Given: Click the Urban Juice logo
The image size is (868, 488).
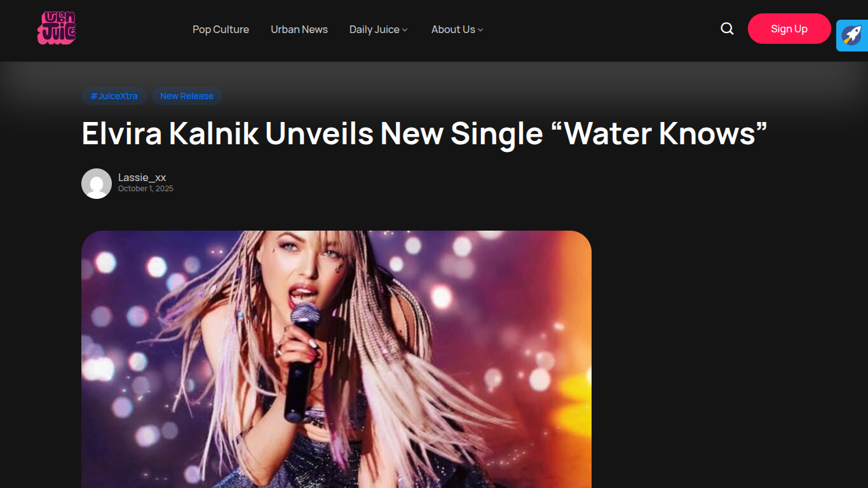Looking at the screenshot, I should (x=57, y=28).
